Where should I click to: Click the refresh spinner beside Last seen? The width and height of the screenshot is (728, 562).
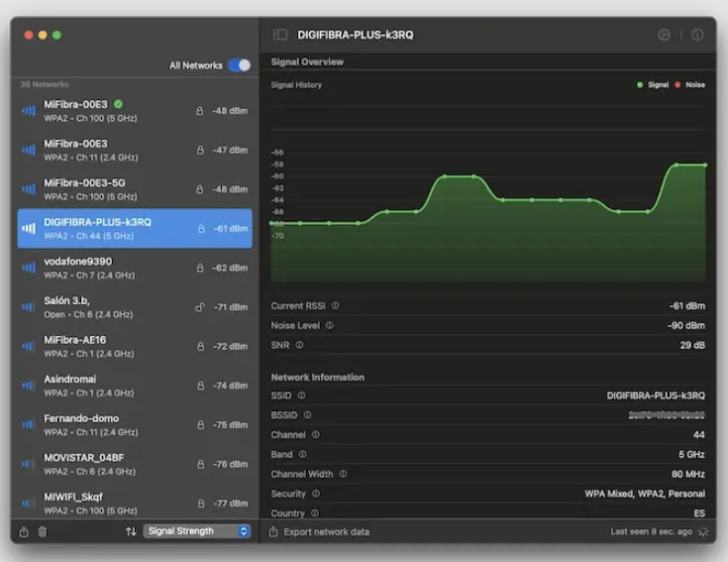[x=703, y=532]
